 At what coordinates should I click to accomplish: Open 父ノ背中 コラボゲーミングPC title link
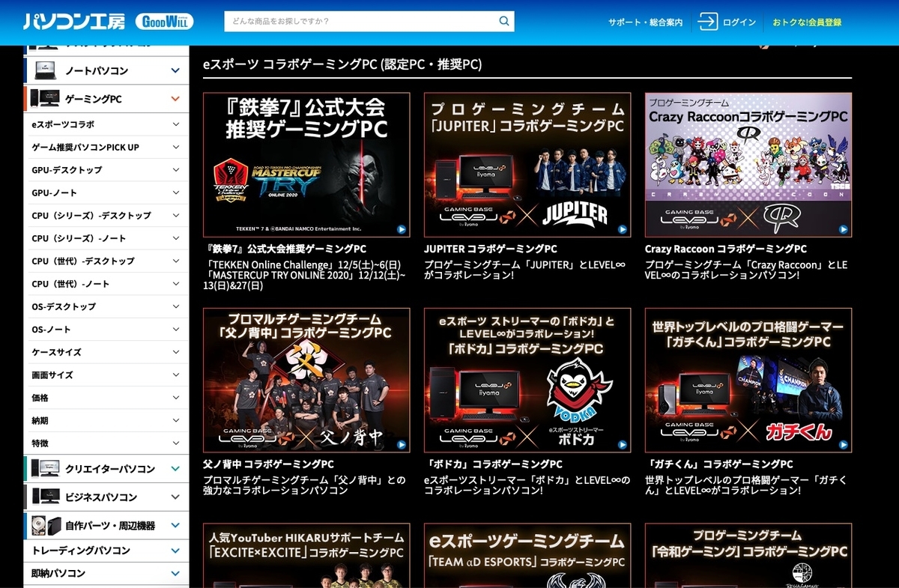[x=268, y=464]
